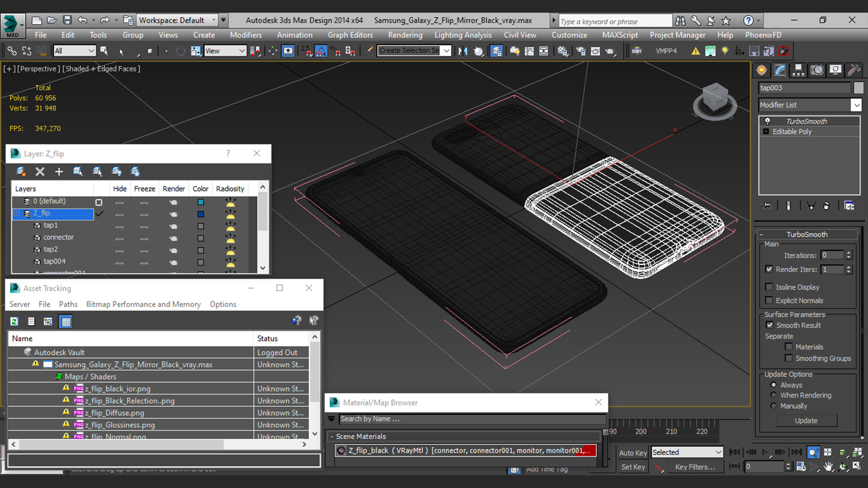
Task: Open the Modifier List dropdown
Action: (856, 105)
